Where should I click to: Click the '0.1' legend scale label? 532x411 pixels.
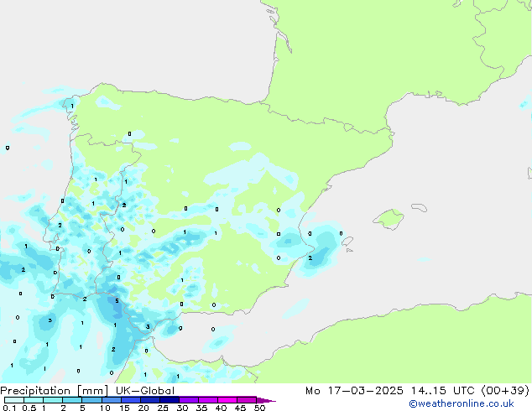coord(9,408)
